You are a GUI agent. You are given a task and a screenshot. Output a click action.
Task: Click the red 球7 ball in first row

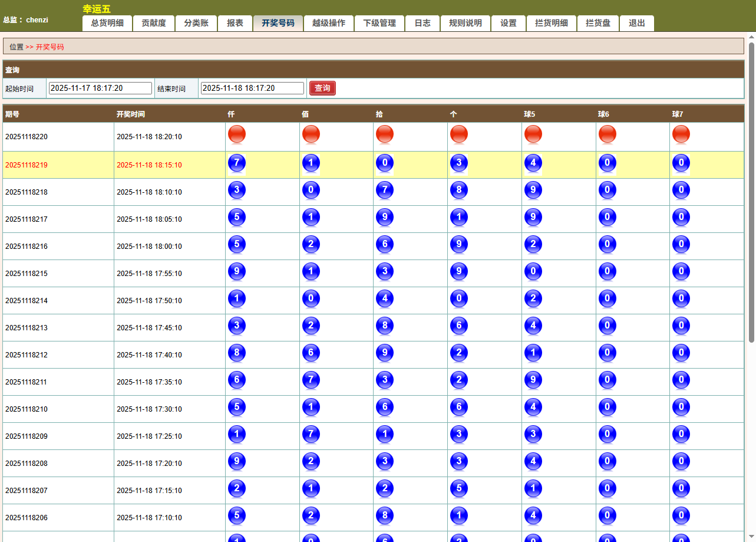681,134
